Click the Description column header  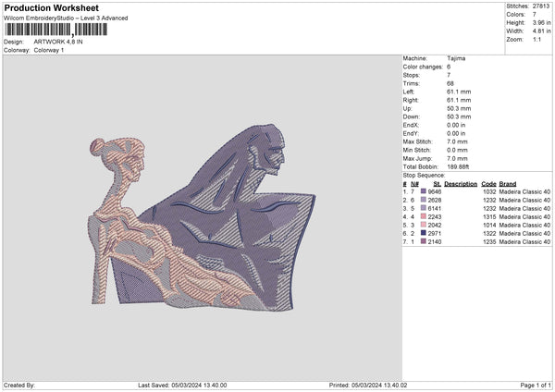[460, 184]
